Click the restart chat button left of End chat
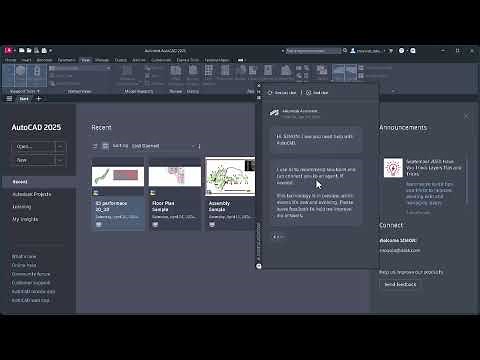 pos(282,93)
